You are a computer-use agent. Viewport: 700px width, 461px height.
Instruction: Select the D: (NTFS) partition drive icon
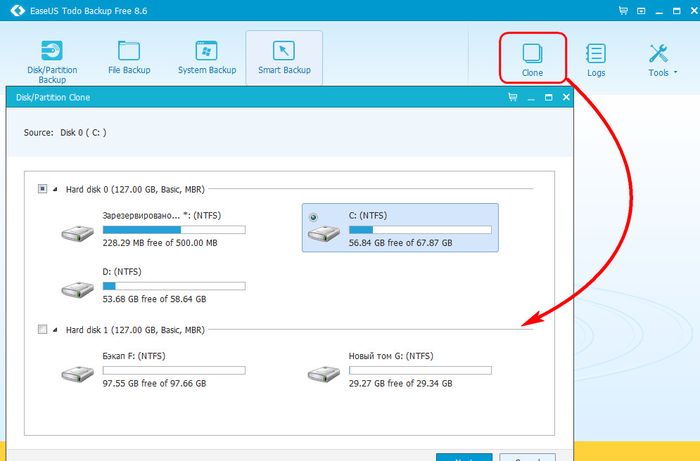point(76,290)
